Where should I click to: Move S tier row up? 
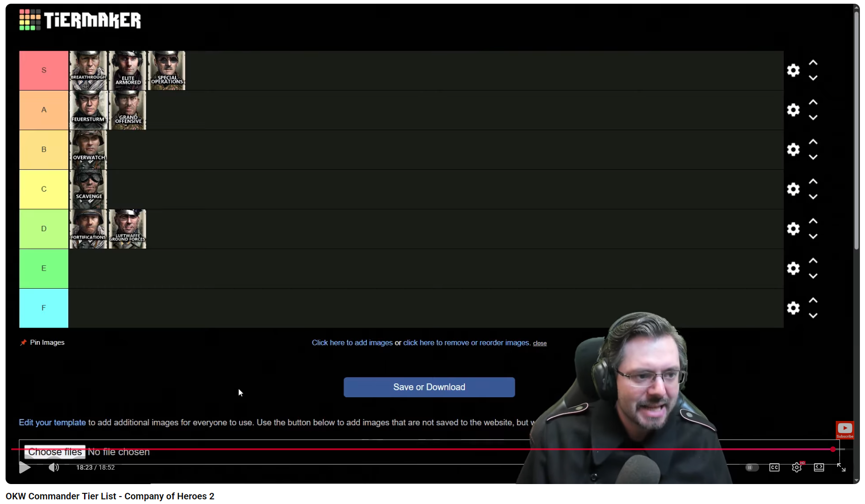click(x=813, y=63)
